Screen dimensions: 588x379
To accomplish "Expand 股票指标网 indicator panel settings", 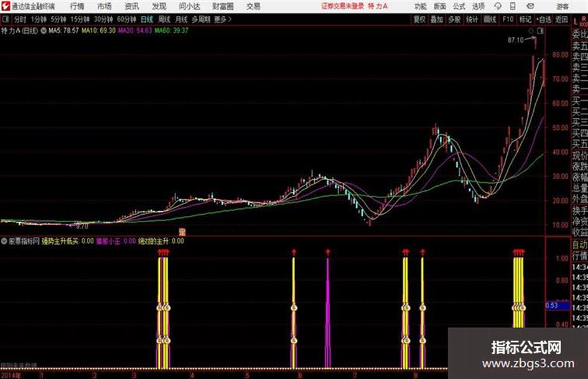I will tap(4, 241).
